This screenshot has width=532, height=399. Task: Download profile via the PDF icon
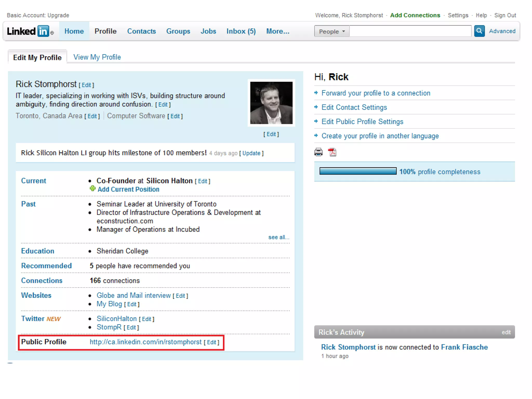tap(332, 152)
